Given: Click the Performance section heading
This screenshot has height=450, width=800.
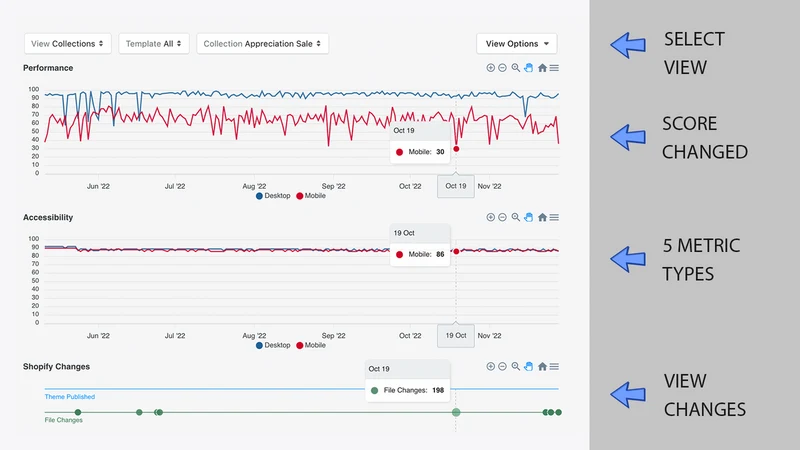Looking at the screenshot, I should point(48,68).
